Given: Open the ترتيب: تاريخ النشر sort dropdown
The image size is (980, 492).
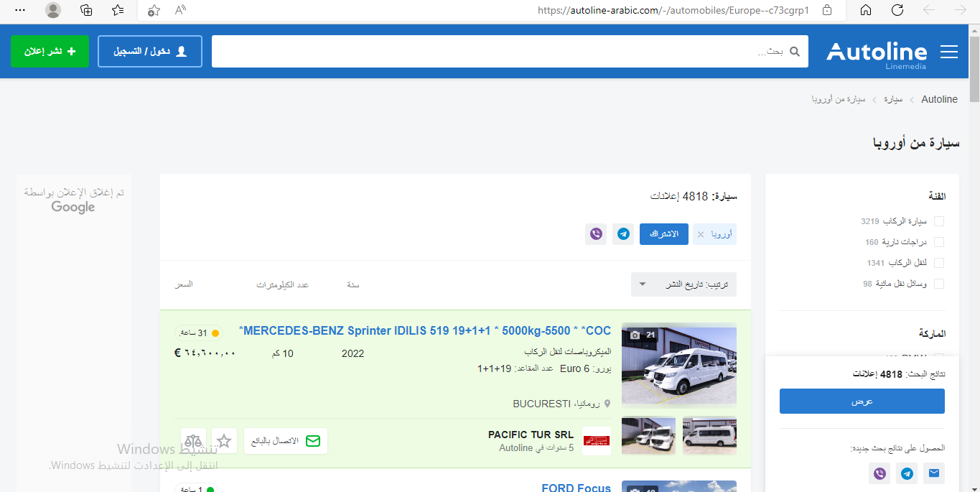Looking at the screenshot, I should click(x=683, y=284).
